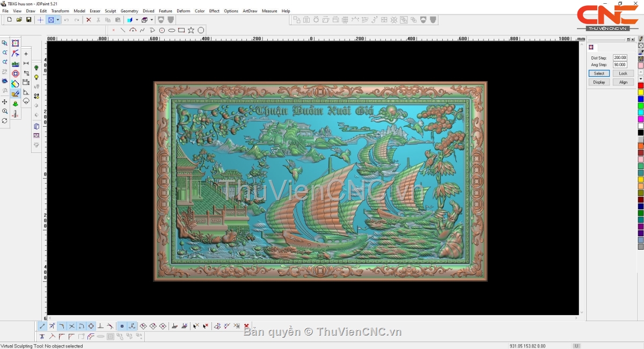This screenshot has width=644, height=349.
Task: Select the rectangular selection frame tool
Action: [16, 43]
